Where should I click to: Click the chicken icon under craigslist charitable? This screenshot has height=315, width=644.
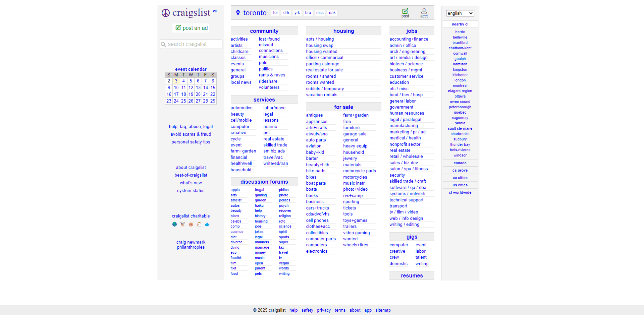tap(199, 225)
